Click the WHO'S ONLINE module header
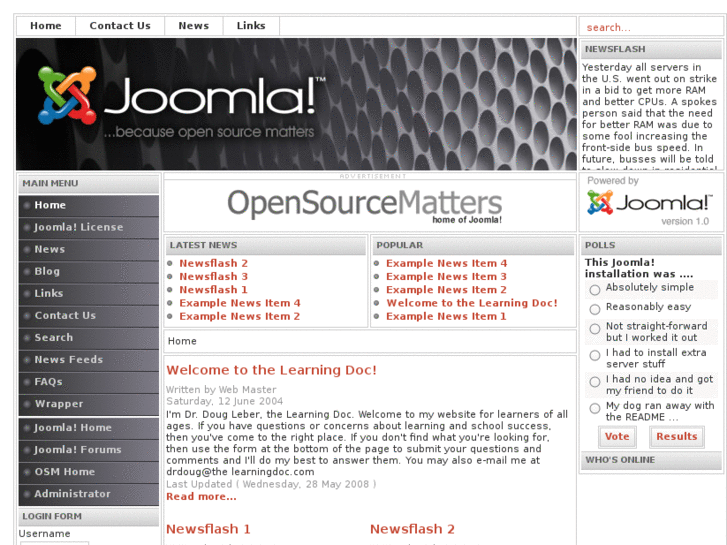Screen dimensions: 727x545 click(x=651, y=460)
